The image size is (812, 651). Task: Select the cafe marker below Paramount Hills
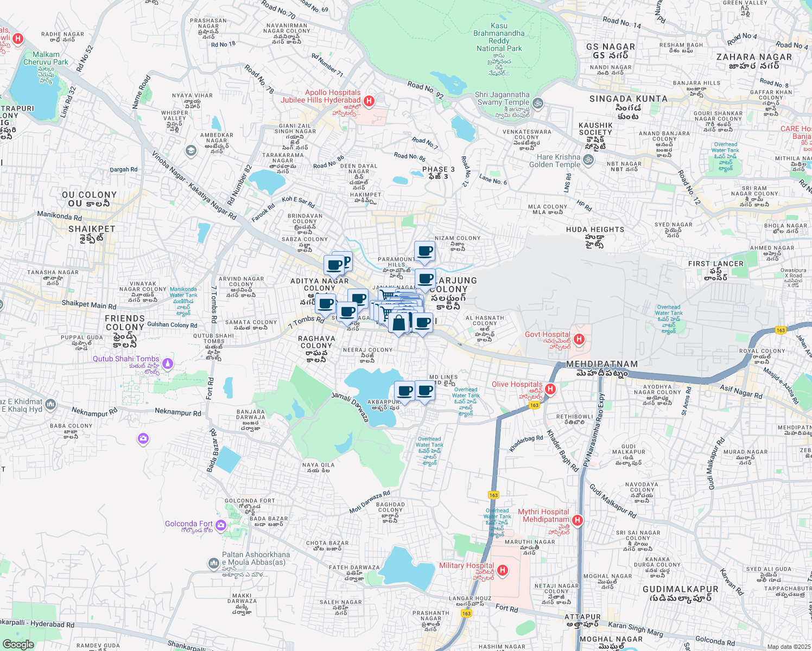(425, 279)
